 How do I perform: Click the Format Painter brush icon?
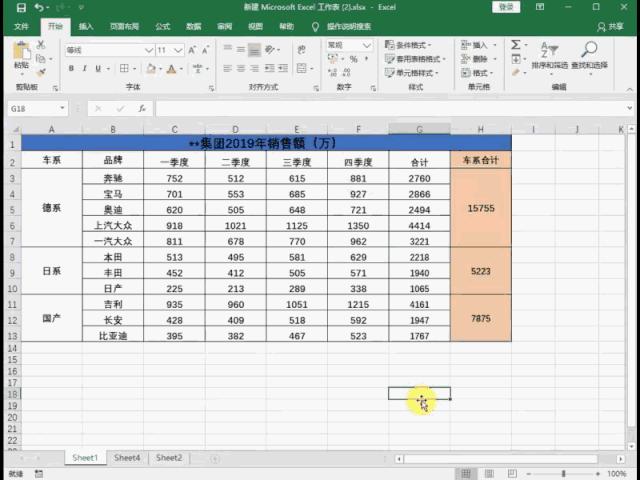pyautogui.click(x=41, y=73)
